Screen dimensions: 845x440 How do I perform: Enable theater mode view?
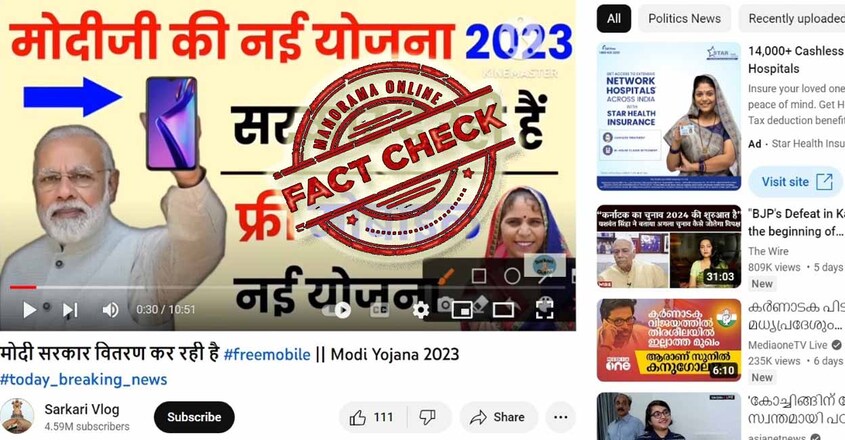pyautogui.click(x=503, y=310)
